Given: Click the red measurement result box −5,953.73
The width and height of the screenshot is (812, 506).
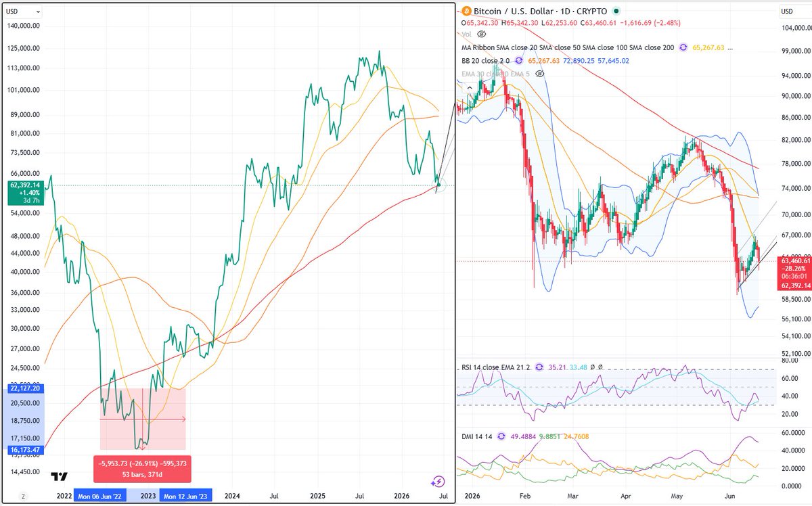Looking at the screenshot, I should (x=143, y=469).
